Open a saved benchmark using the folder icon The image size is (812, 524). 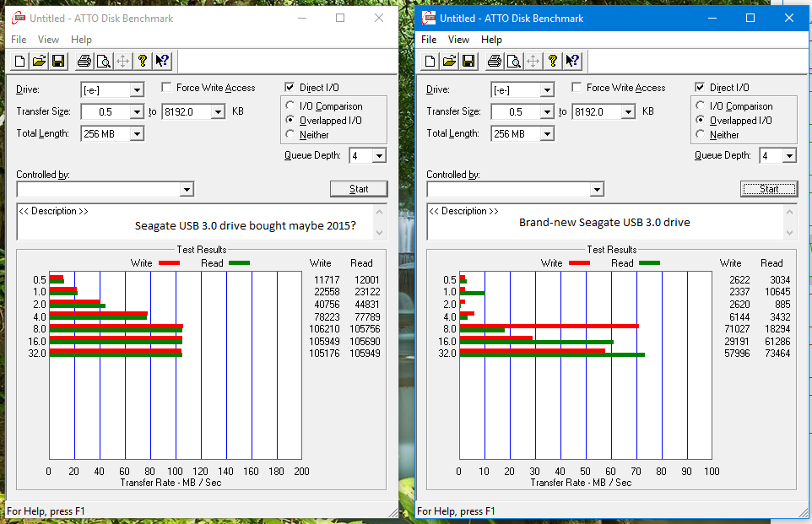(39, 60)
